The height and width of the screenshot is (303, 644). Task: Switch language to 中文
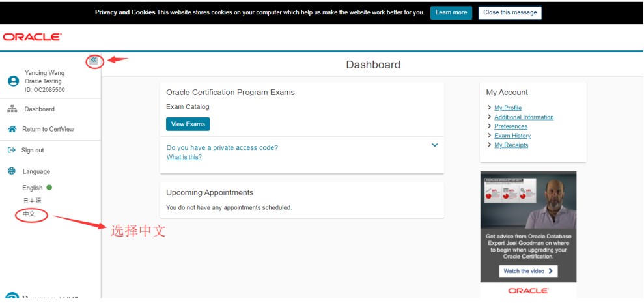click(x=29, y=214)
